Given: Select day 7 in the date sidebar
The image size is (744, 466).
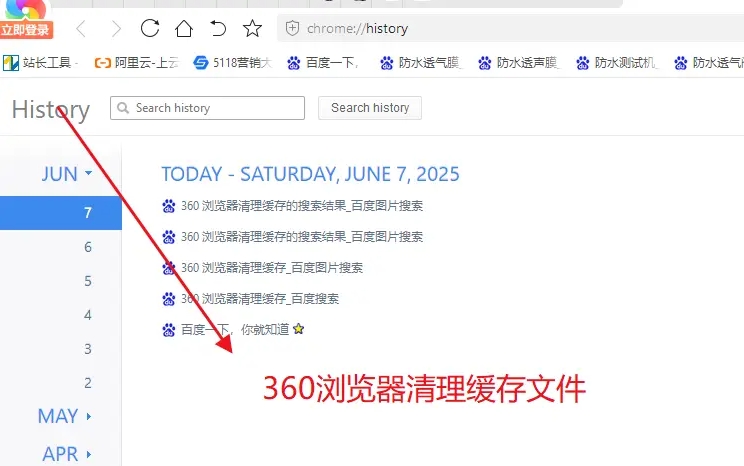Looking at the screenshot, I should [61, 213].
